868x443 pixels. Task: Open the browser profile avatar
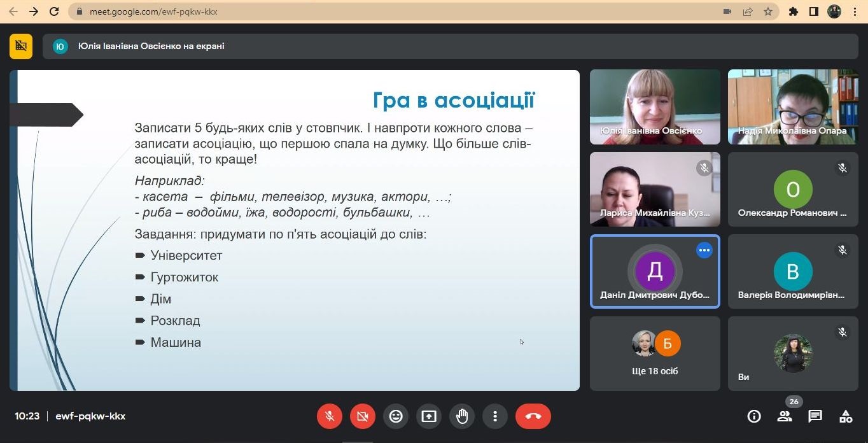[x=834, y=11]
